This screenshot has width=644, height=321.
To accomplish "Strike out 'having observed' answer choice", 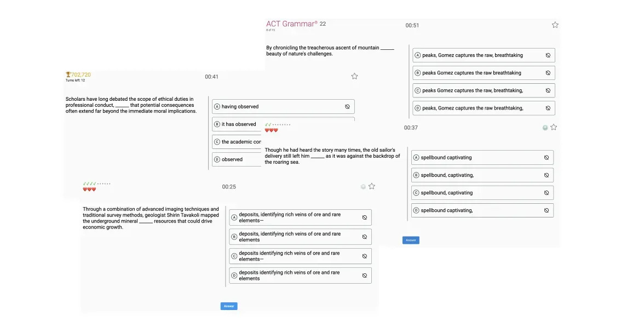I will [347, 106].
